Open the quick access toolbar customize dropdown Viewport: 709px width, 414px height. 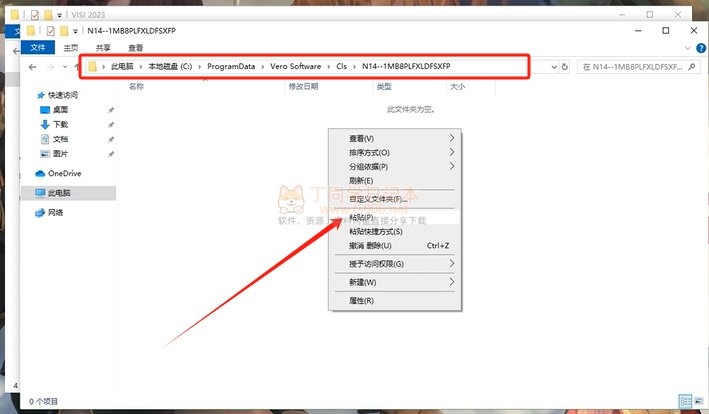pos(75,31)
